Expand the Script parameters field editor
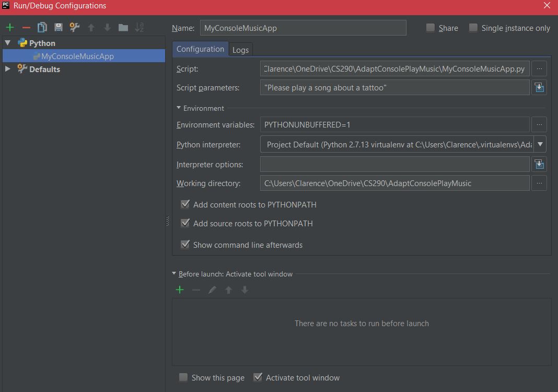Viewport: 558px width, 392px height. click(x=539, y=88)
